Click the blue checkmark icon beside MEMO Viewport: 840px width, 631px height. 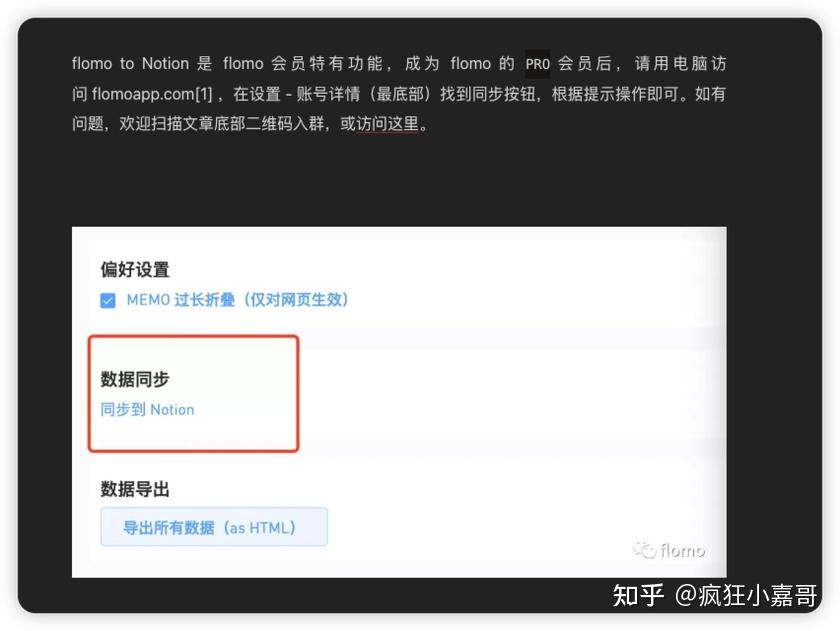point(108,301)
